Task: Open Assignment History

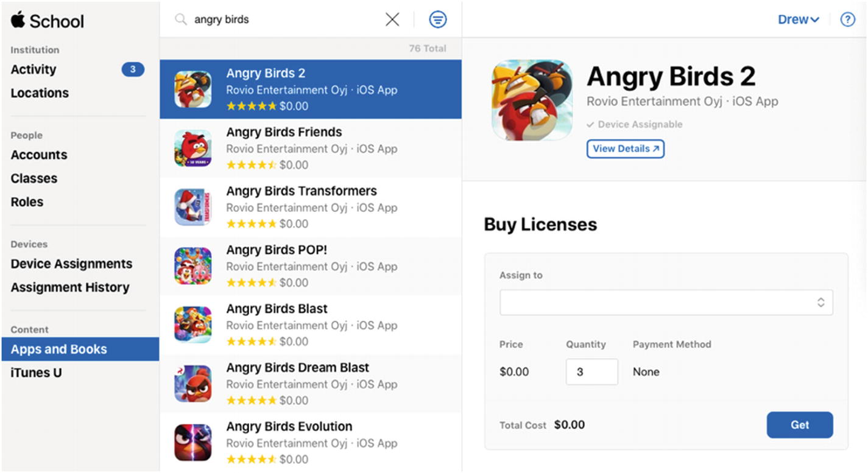Action: coord(70,287)
